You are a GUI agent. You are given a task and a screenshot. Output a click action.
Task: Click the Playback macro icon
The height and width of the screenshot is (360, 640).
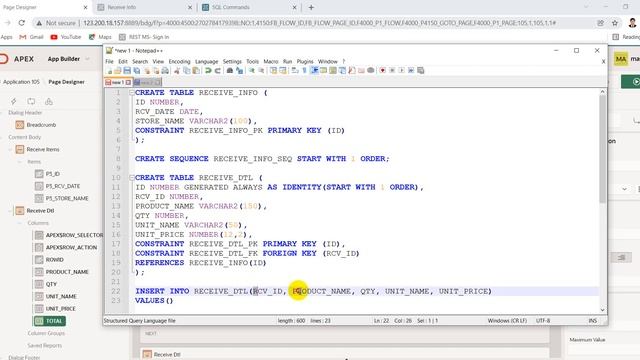tap(402, 71)
